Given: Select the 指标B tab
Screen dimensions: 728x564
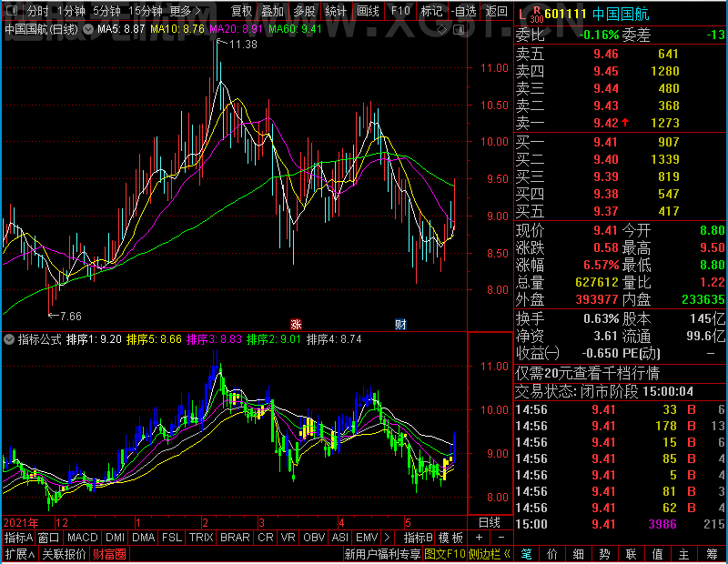Looking at the screenshot, I should (x=419, y=538).
